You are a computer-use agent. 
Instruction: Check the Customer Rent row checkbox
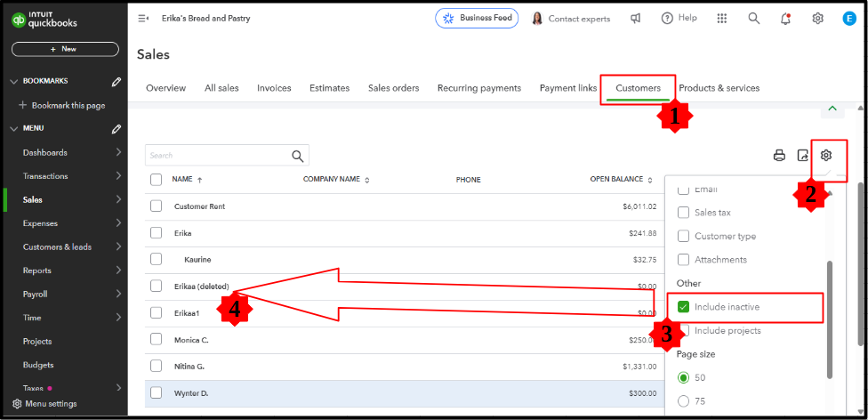[157, 206]
